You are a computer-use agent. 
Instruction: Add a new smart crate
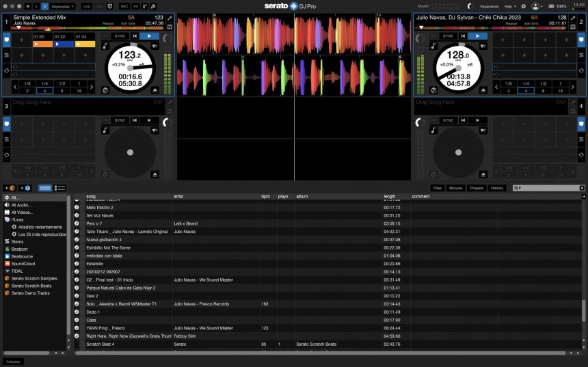click(25, 188)
